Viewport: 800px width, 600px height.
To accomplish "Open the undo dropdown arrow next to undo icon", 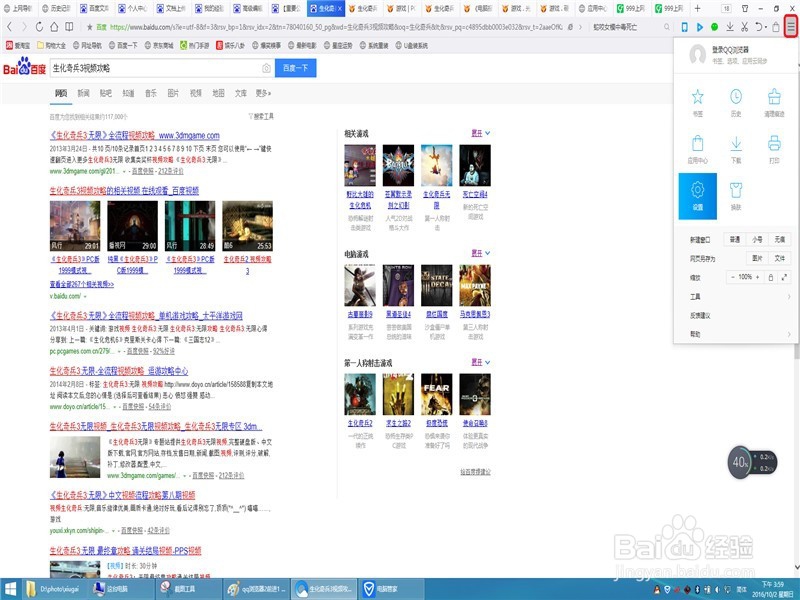I will coord(766,27).
